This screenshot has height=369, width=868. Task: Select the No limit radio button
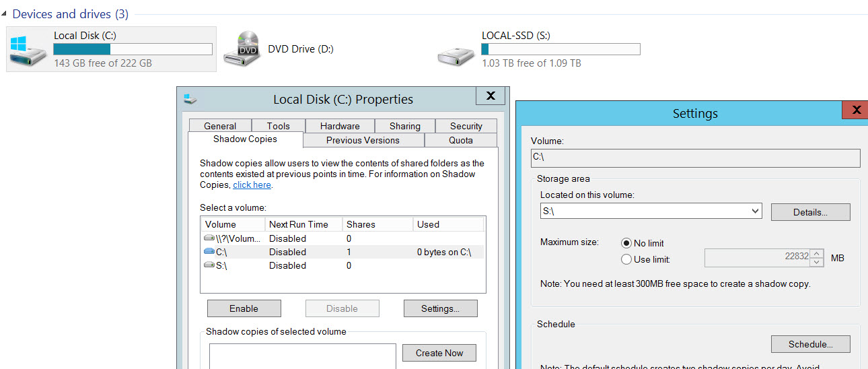(x=626, y=243)
